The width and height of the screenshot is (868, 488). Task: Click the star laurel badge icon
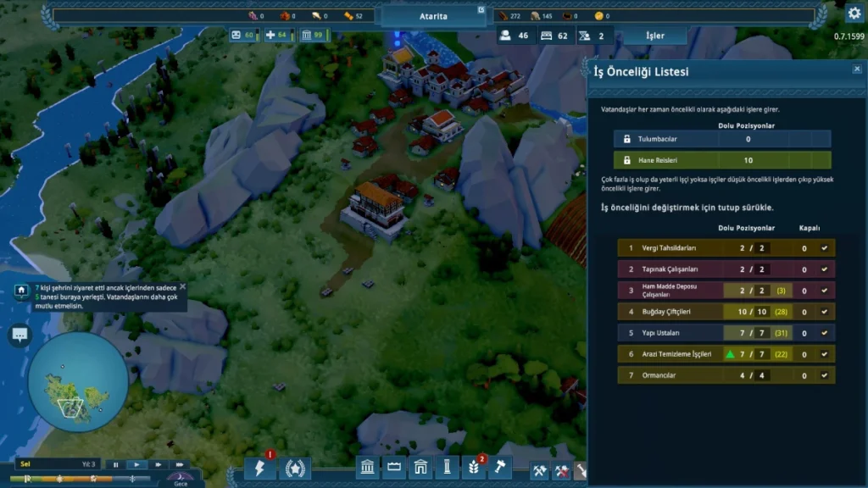tap(295, 468)
